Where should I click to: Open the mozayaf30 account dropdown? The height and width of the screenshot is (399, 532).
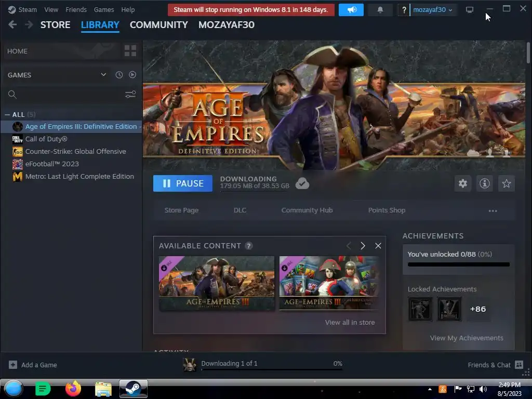(x=433, y=10)
